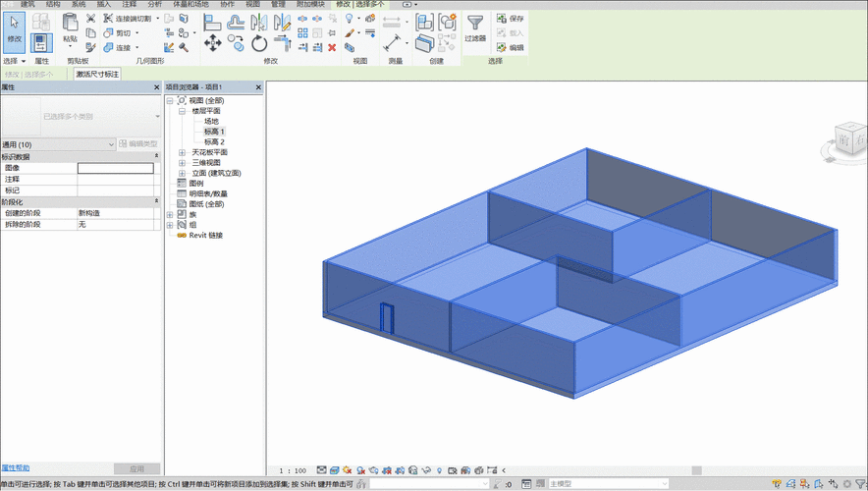Click the Move tool four-arrow icon
The height and width of the screenshot is (491, 868).
(212, 43)
